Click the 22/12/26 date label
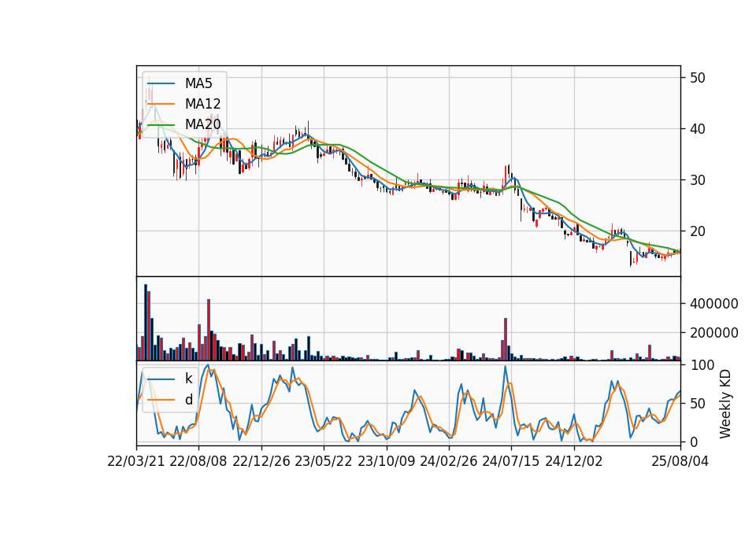This screenshot has height=543, width=756. point(261,461)
